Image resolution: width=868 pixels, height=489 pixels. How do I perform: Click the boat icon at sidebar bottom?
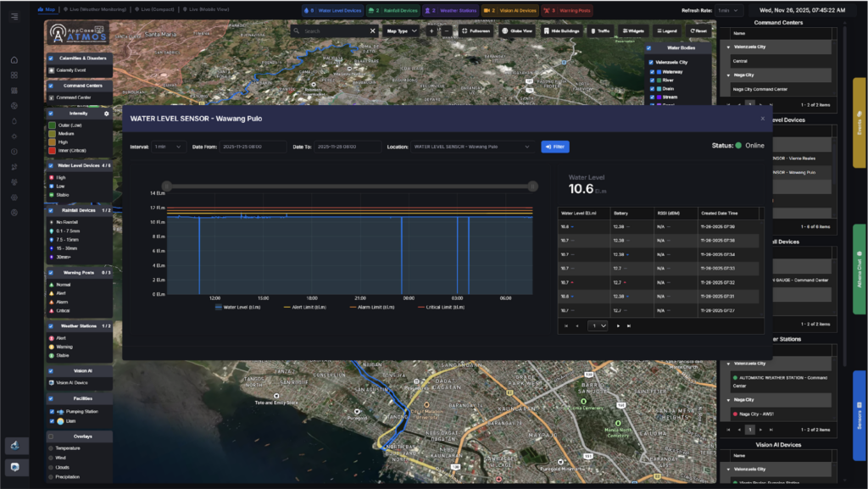pos(15,446)
